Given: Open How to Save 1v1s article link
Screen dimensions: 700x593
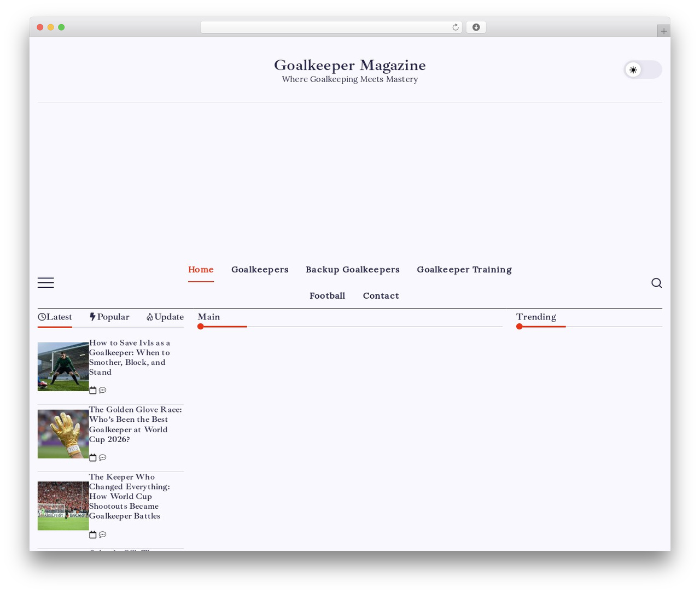Looking at the screenshot, I should (130, 357).
